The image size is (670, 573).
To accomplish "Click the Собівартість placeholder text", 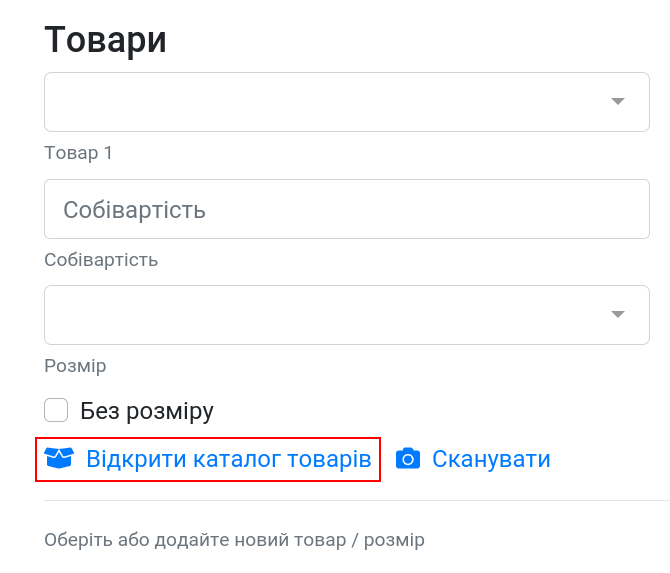I will [135, 210].
